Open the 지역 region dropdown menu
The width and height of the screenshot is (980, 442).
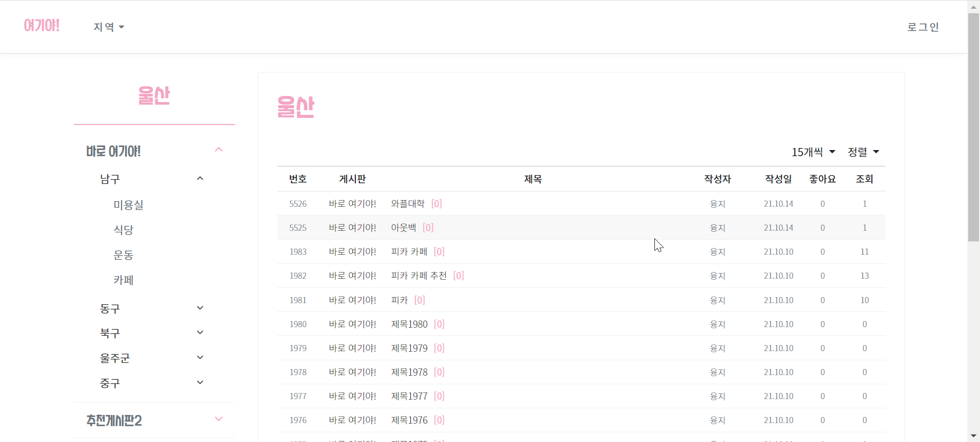[109, 27]
